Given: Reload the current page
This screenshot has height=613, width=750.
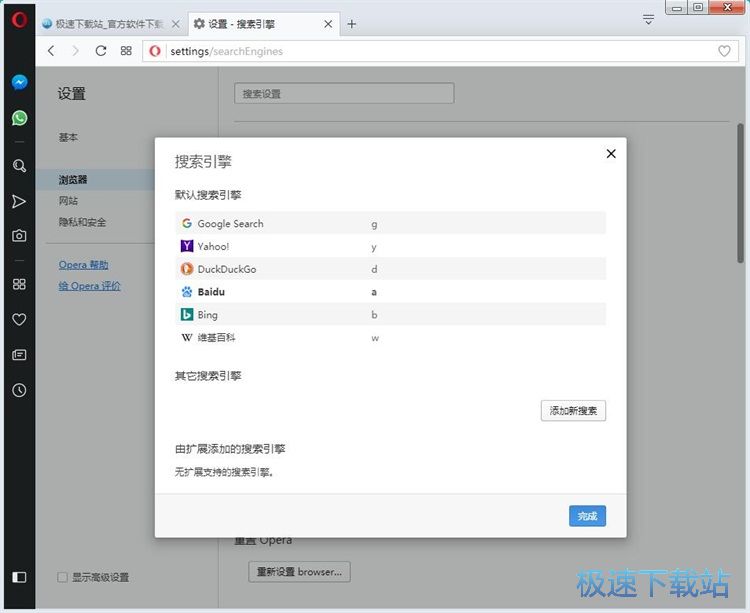Looking at the screenshot, I should pos(100,51).
